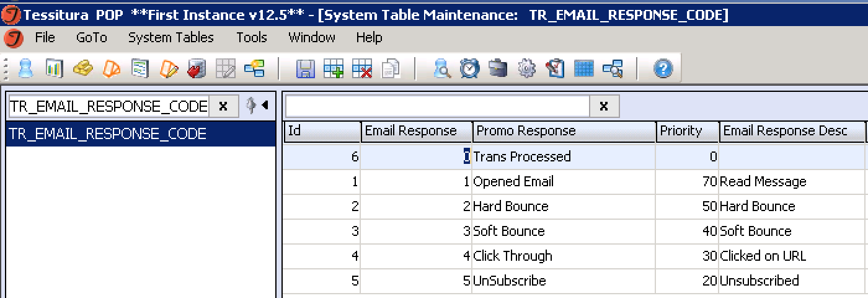The width and height of the screenshot is (868, 298).
Task: Click the save floppy disk icon
Action: 304,68
